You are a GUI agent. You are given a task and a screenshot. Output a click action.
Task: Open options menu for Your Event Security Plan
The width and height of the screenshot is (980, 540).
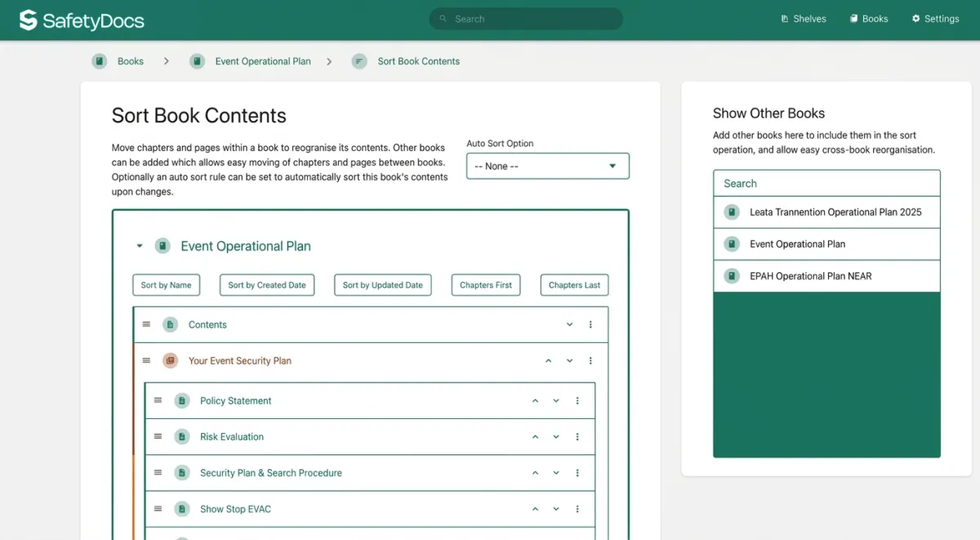pyautogui.click(x=590, y=360)
